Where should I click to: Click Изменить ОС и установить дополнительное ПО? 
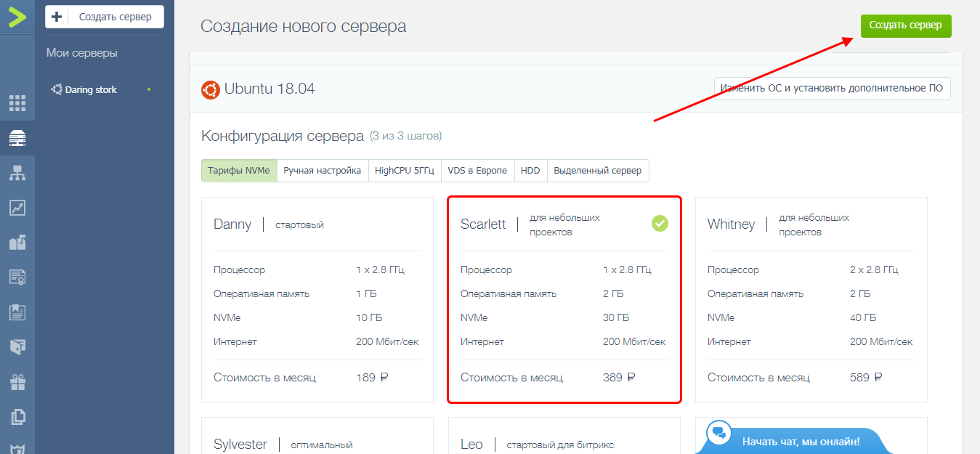click(x=832, y=89)
